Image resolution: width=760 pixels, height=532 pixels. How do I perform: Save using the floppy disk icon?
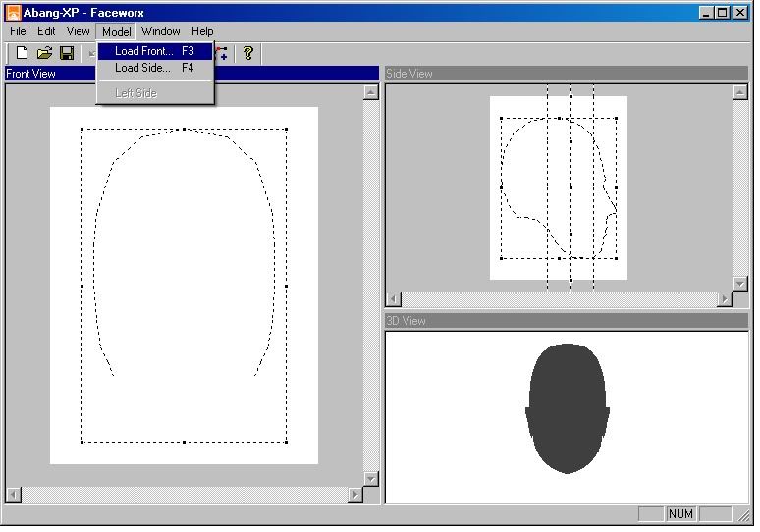pos(67,53)
